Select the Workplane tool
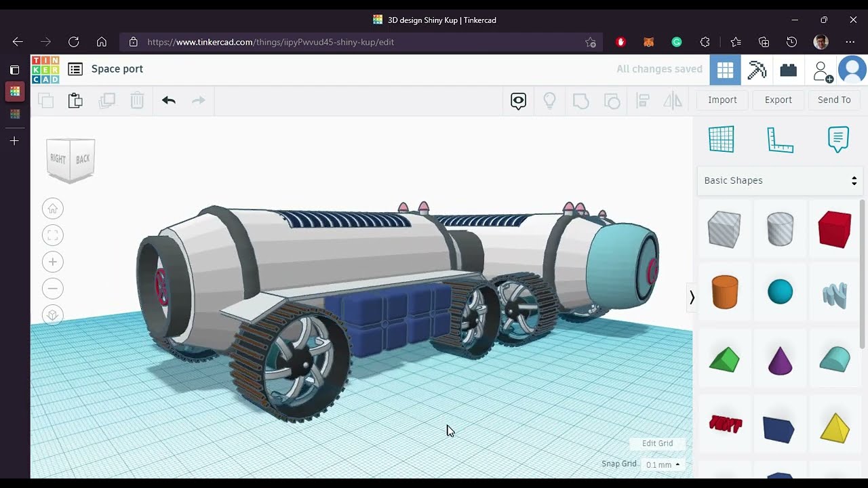 coord(722,139)
